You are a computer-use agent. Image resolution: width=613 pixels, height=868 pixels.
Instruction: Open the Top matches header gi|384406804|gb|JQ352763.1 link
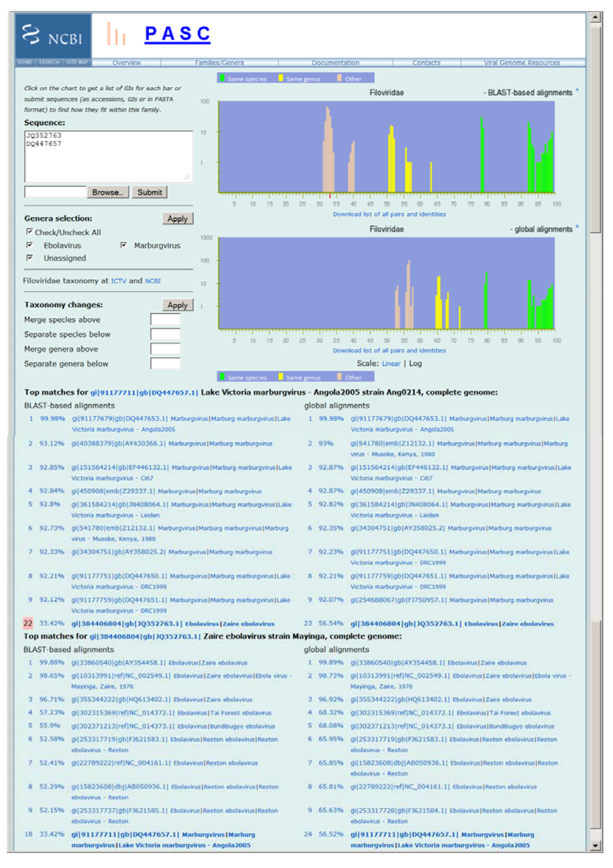click(x=145, y=636)
